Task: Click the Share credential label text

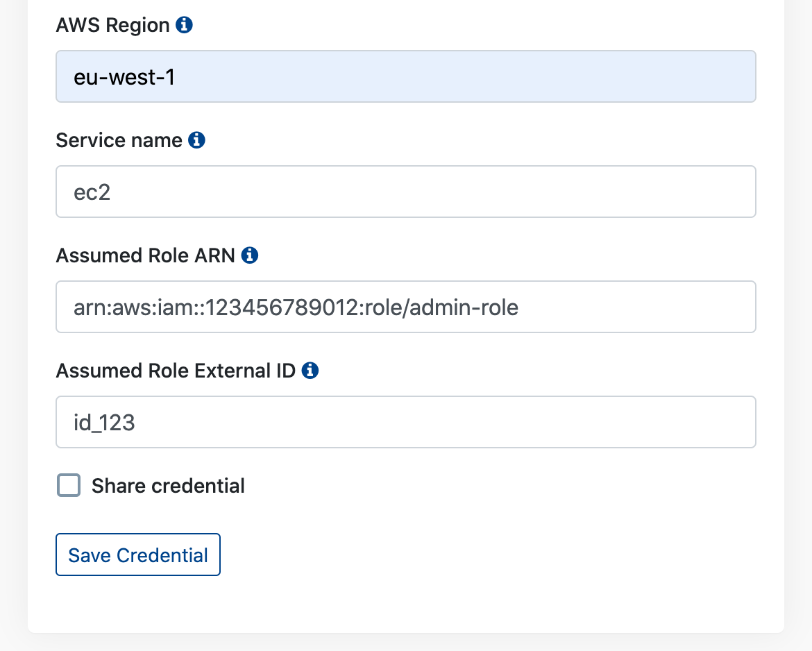Action: click(168, 486)
